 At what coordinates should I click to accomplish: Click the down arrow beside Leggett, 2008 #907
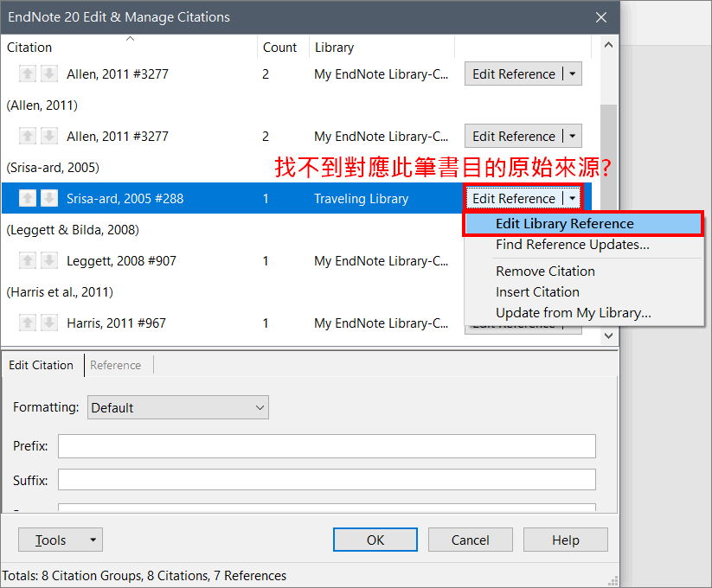49,260
